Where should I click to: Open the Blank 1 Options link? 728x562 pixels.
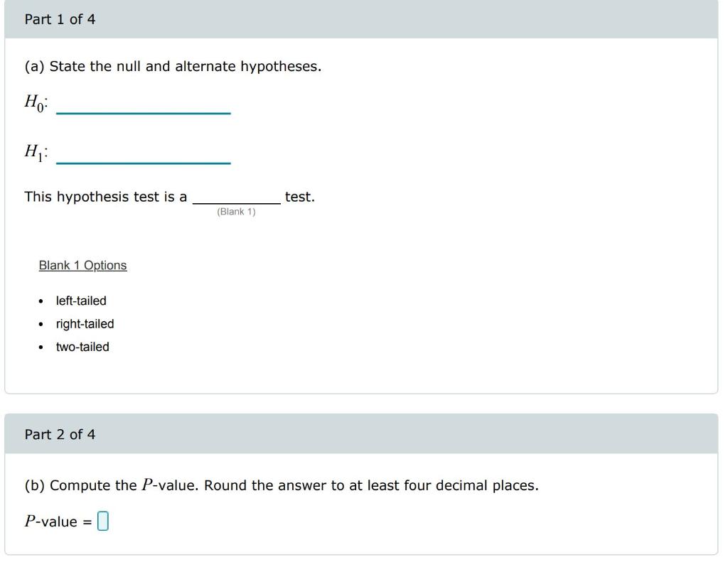coord(82,265)
